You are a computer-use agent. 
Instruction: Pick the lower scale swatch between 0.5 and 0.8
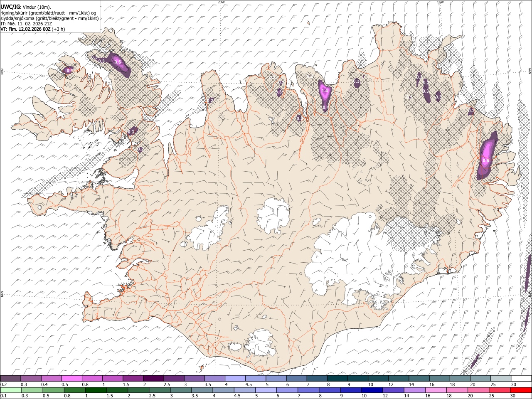(x=53, y=390)
